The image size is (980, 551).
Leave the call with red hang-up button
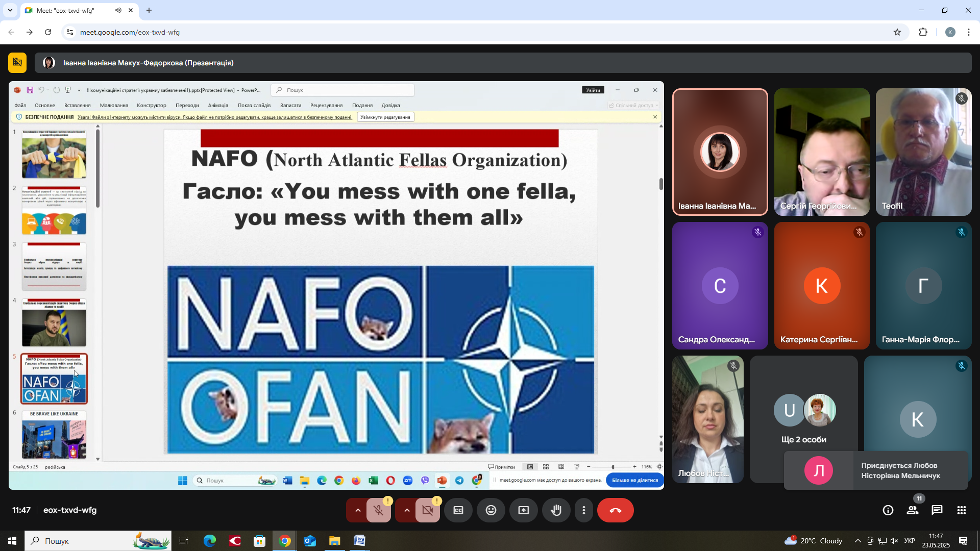point(616,510)
